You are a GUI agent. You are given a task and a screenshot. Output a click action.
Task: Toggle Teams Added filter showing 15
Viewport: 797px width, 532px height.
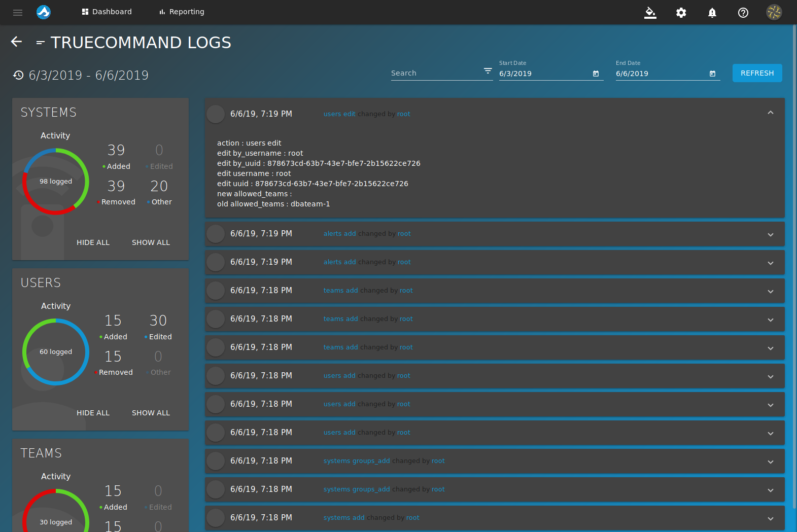113,498
